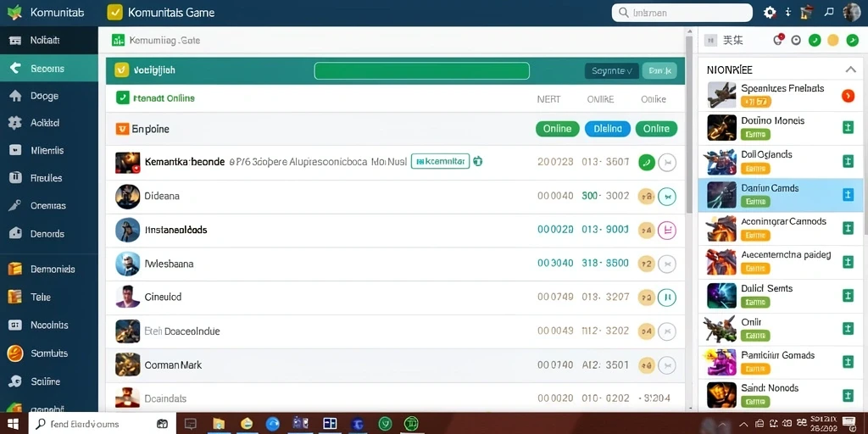Collapse the NIONRIEE panel chevron
The height and width of the screenshot is (434, 868).
(x=850, y=70)
